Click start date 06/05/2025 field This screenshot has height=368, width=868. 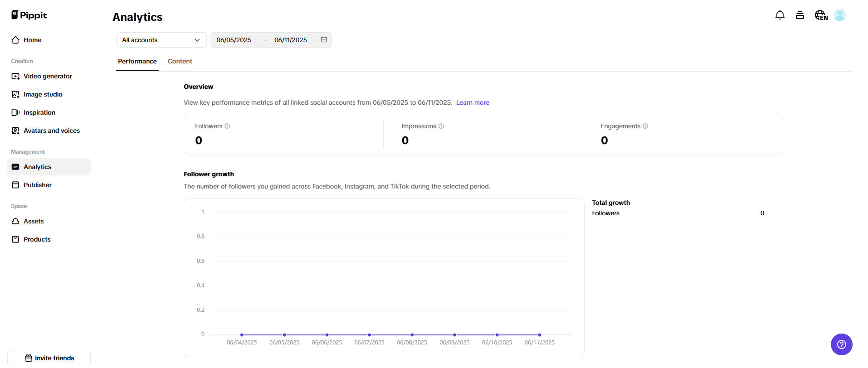[x=234, y=40]
